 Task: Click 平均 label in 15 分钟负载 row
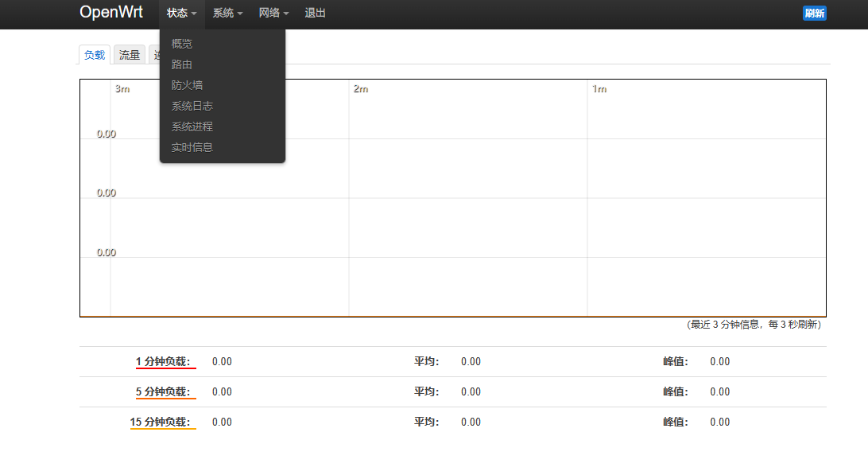pos(426,422)
